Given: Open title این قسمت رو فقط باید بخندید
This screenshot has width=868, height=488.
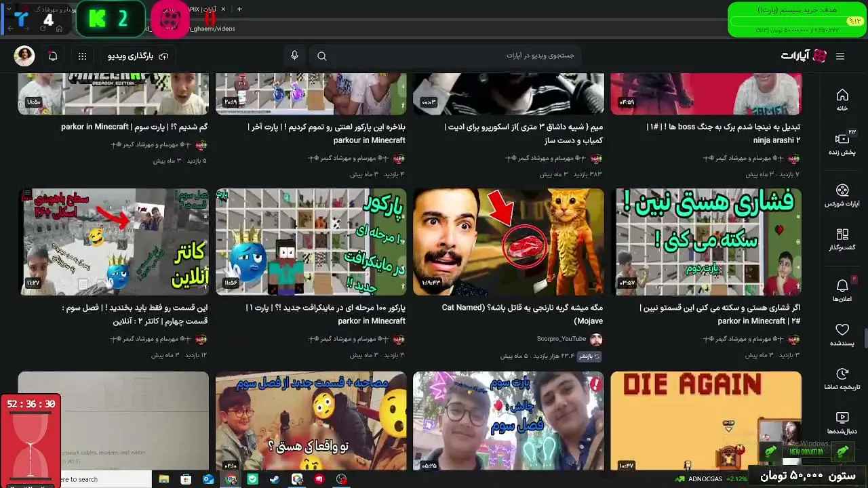Looking at the screenshot, I should [x=134, y=314].
